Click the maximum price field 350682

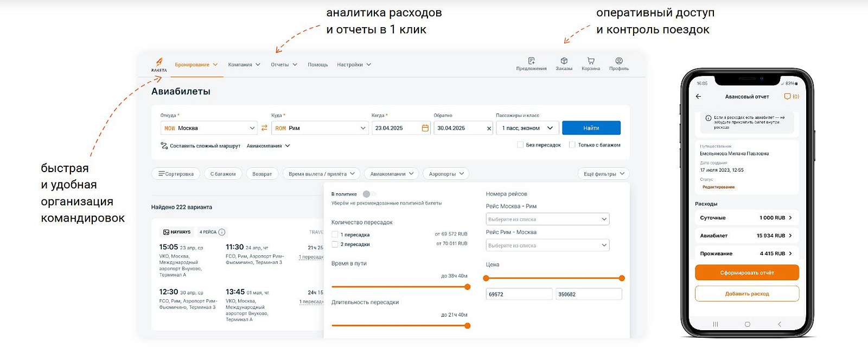point(589,294)
